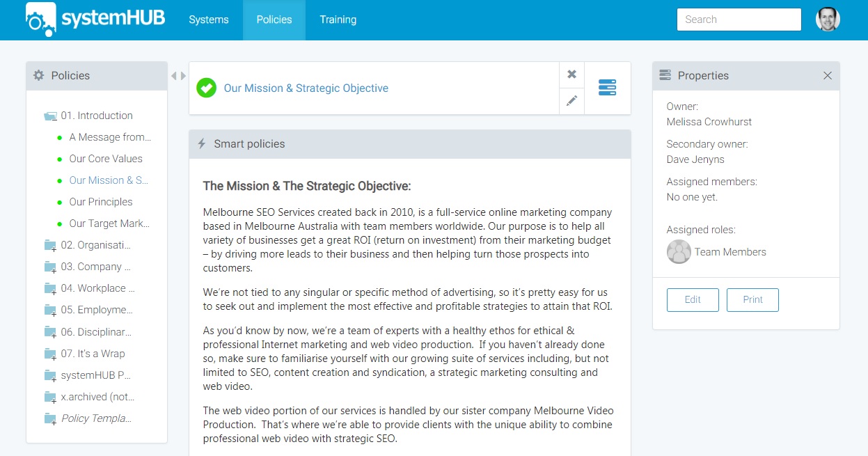The width and height of the screenshot is (868, 456).
Task: Collapse sidebar with the left-right arrows
Action: pyautogui.click(x=178, y=76)
